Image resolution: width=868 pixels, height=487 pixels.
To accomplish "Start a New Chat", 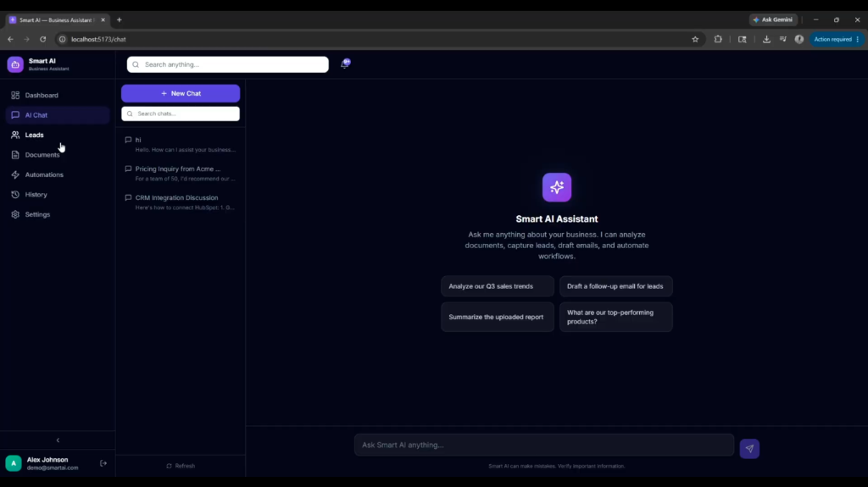I will click(181, 93).
